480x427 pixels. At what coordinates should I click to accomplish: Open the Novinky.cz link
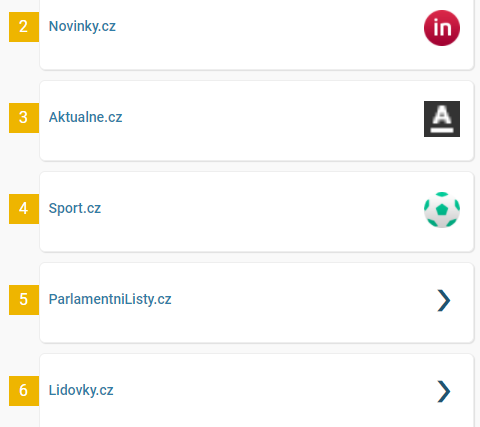click(82, 26)
